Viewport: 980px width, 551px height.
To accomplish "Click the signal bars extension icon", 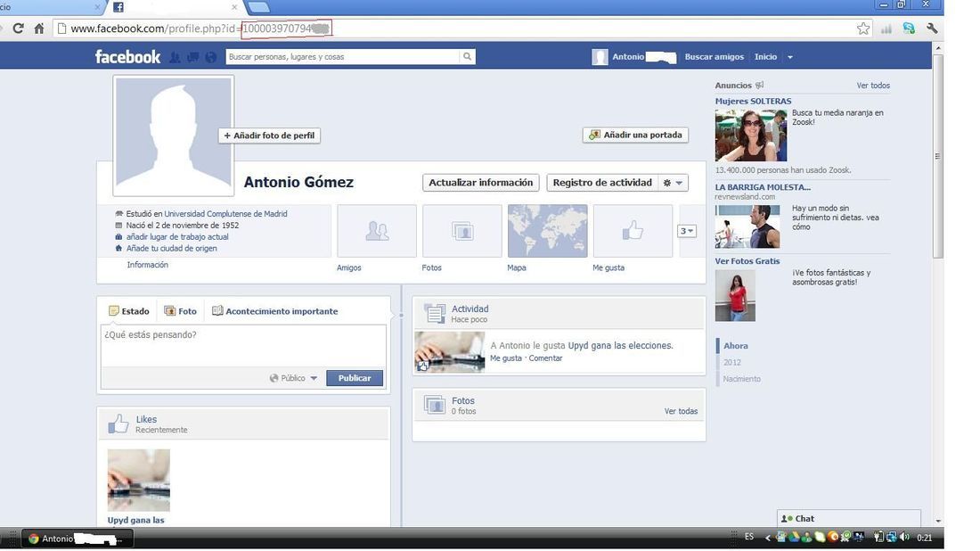I will point(886,29).
